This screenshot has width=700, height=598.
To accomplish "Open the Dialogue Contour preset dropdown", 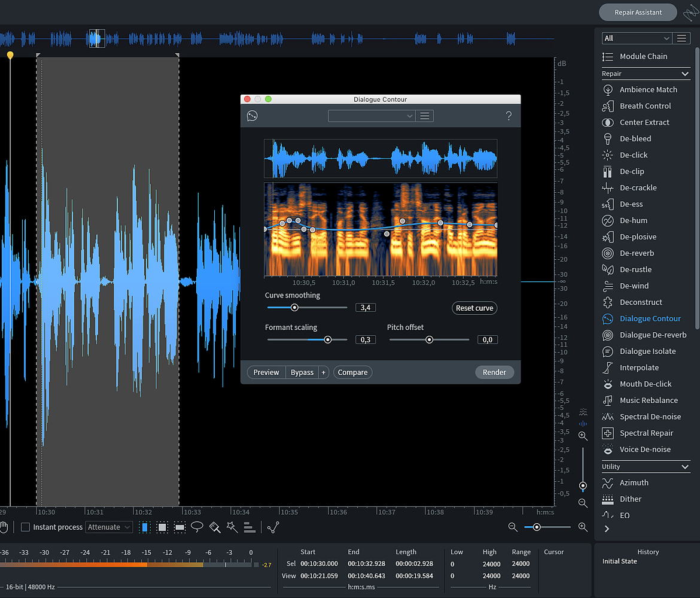I will pos(372,116).
